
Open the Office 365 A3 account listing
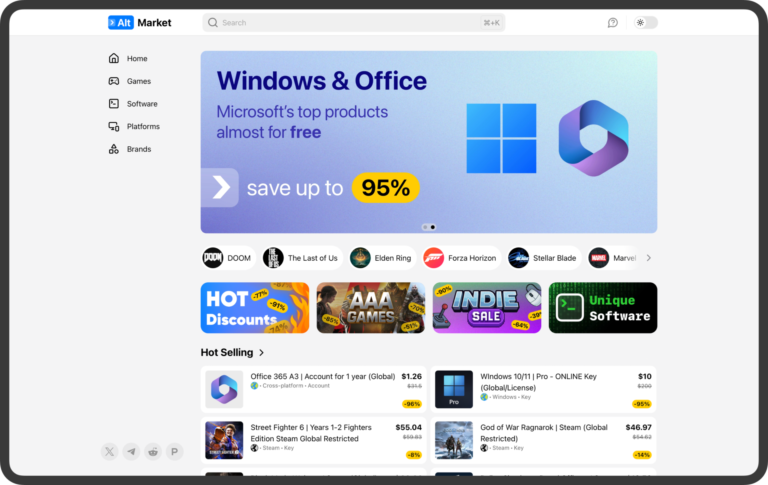pos(313,389)
